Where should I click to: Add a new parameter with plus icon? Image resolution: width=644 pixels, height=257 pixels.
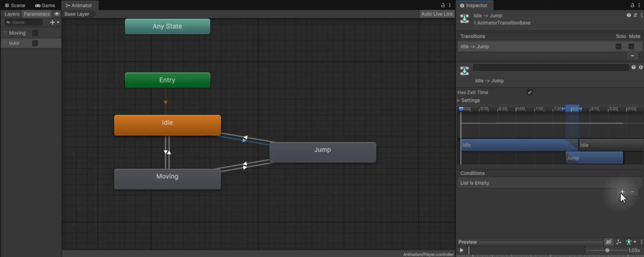tap(52, 22)
